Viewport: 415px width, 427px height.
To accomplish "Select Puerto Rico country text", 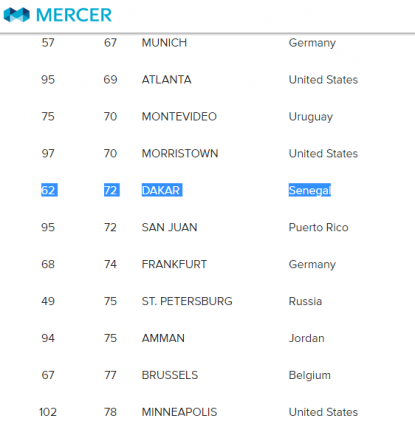I will coord(318,227).
